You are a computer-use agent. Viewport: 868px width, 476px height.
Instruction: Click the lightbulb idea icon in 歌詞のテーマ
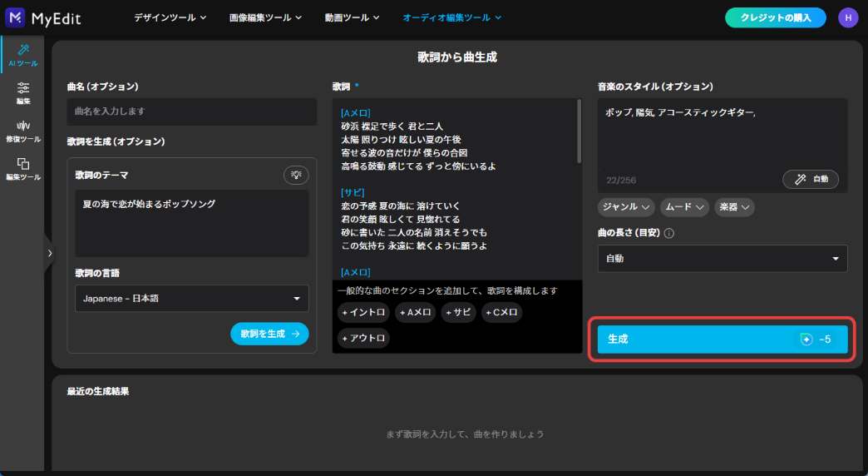coord(296,175)
